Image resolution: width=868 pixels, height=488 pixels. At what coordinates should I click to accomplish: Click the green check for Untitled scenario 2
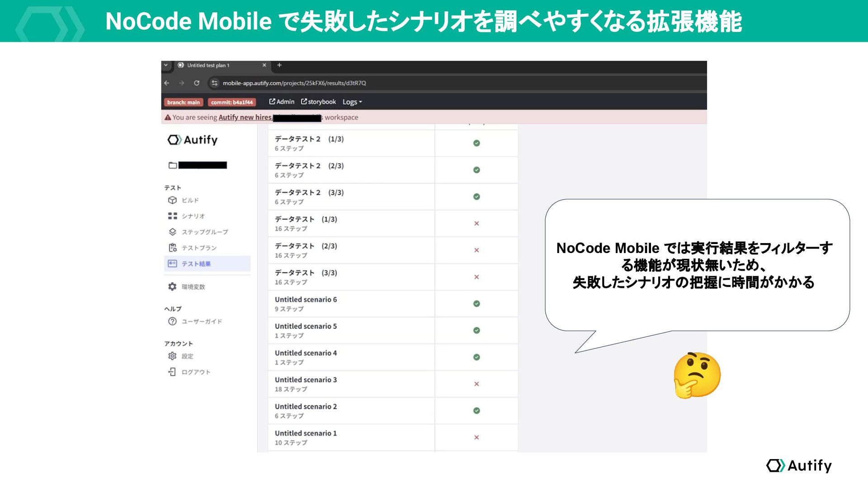coord(476,411)
